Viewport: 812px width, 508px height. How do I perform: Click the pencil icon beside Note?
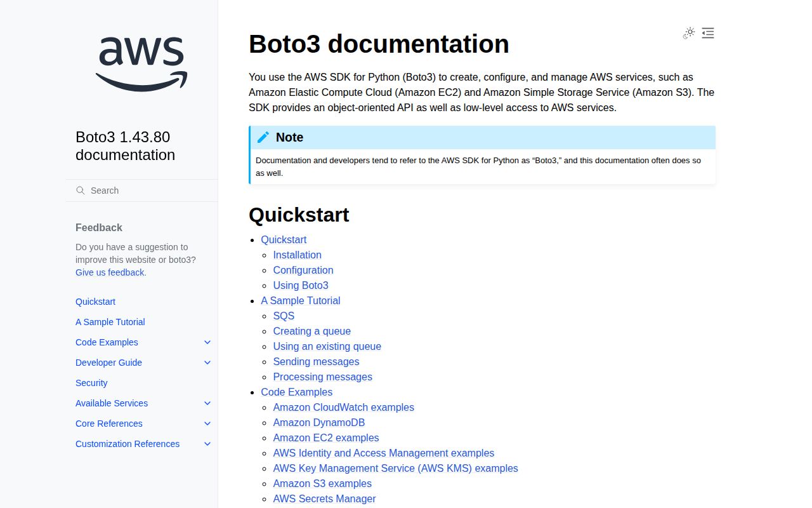263,137
